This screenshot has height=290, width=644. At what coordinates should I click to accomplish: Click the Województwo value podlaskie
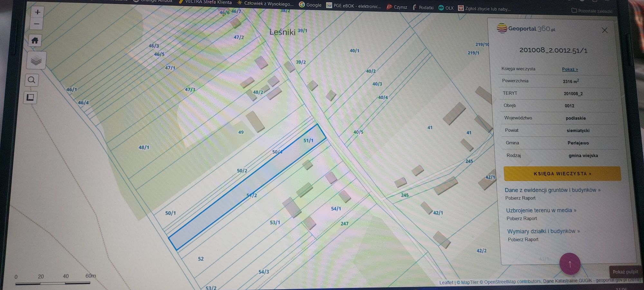pos(576,118)
